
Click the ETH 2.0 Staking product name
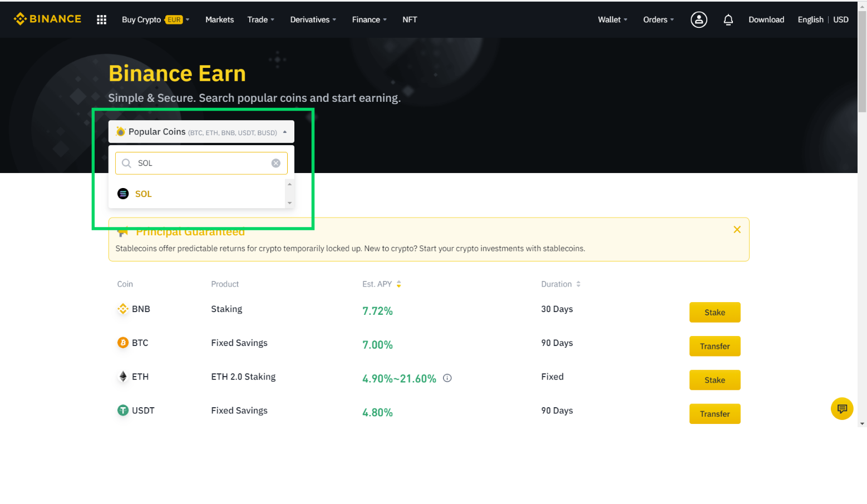243,377
